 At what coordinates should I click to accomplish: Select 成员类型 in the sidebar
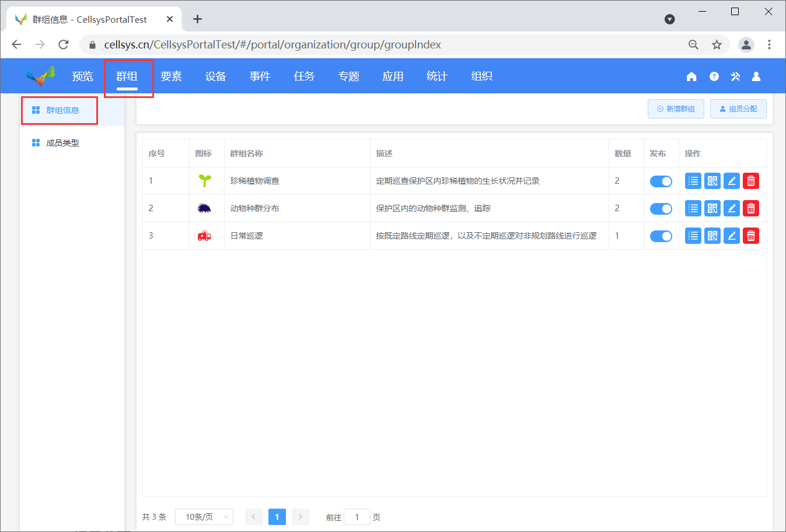(x=62, y=143)
